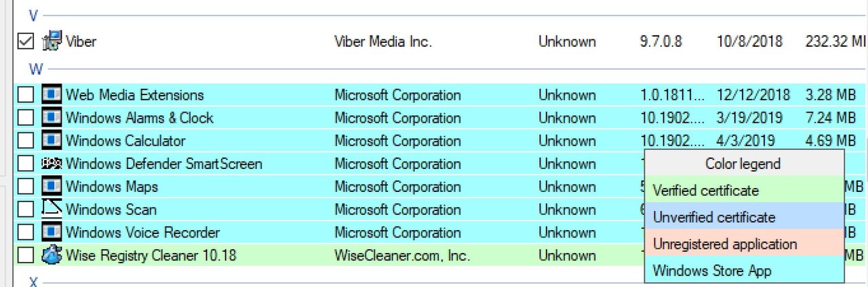Click the Wise Registry Cleaner icon

click(52, 256)
